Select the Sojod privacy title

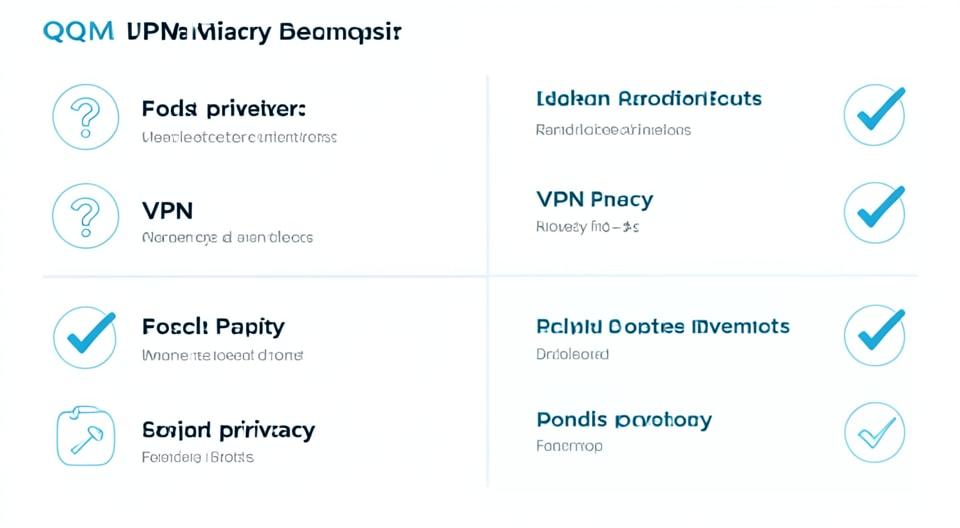(228, 430)
